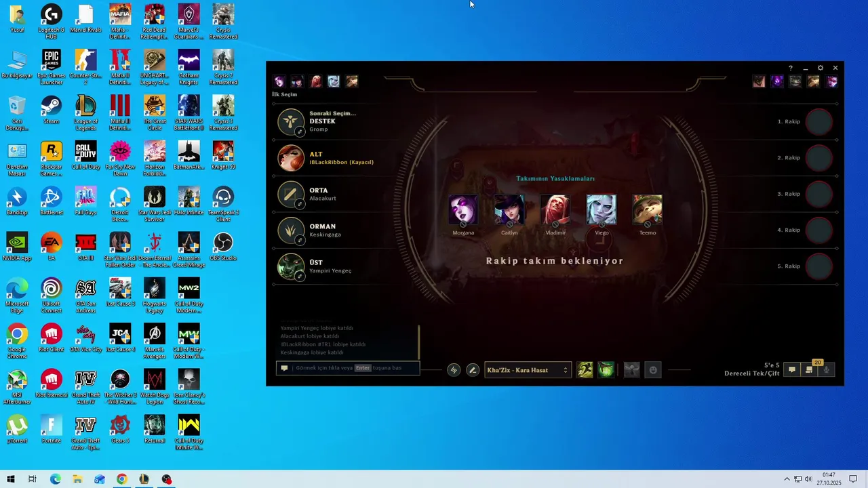Select the Bandizip desktop shortcut
The width and height of the screenshot is (868, 488).
[x=17, y=201]
